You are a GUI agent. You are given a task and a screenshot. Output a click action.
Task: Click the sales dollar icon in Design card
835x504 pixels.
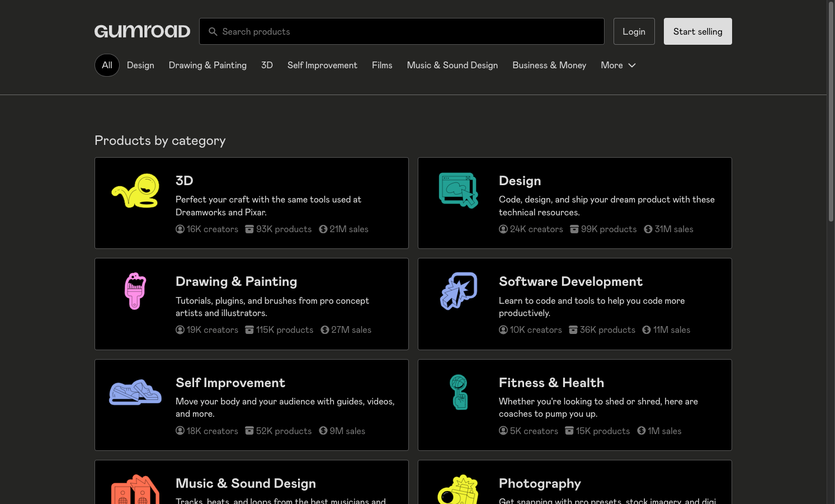coord(648,229)
